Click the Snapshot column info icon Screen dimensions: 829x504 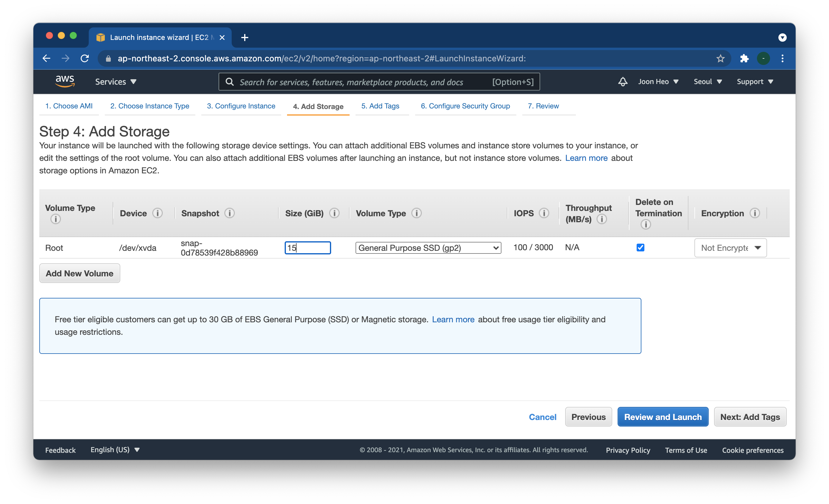point(230,213)
